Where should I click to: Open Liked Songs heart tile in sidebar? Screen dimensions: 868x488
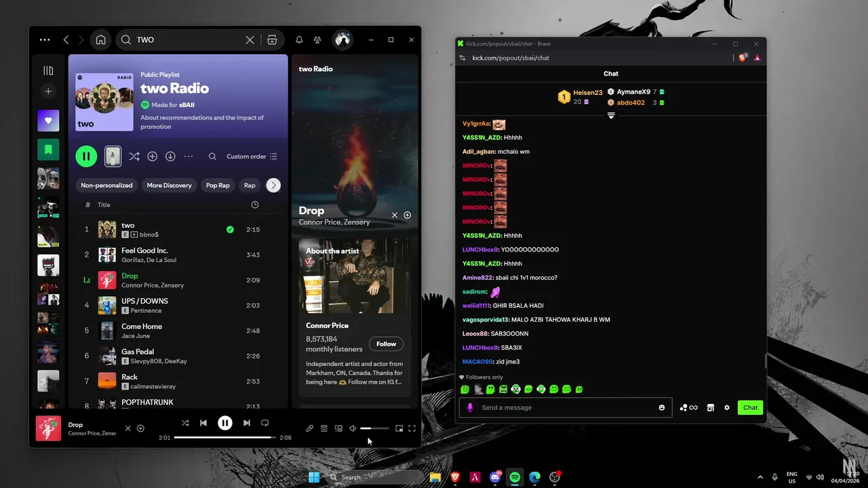pos(48,121)
